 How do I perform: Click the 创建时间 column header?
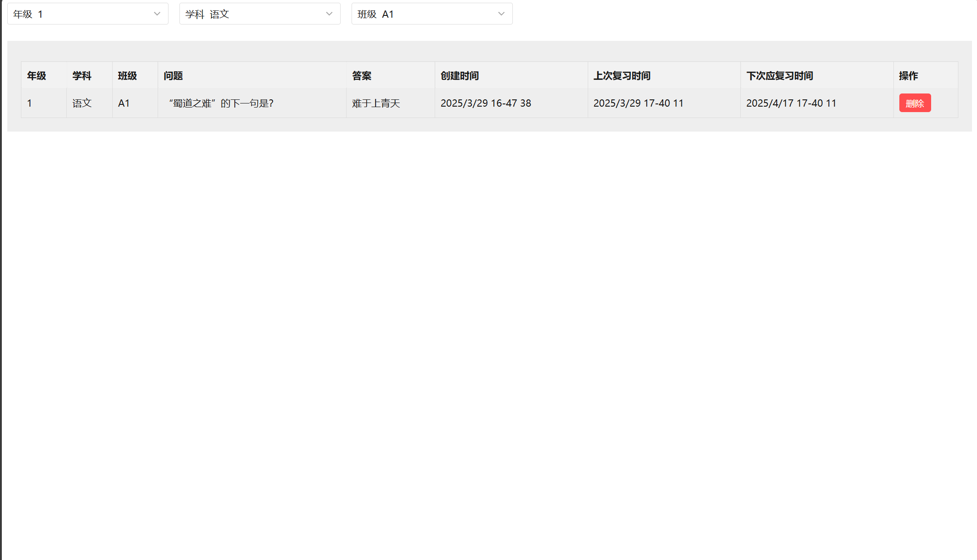[460, 76]
